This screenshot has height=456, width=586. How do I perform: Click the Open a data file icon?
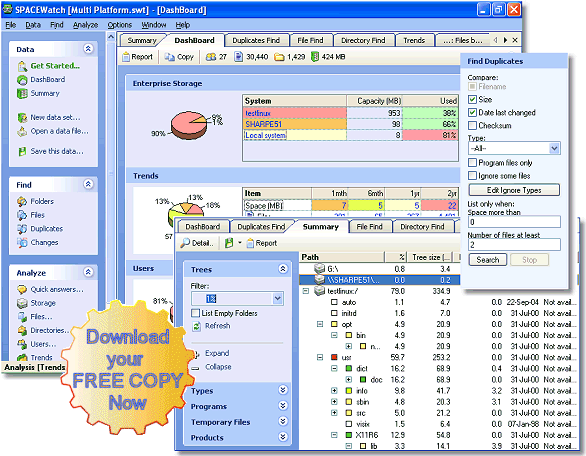[22, 132]
